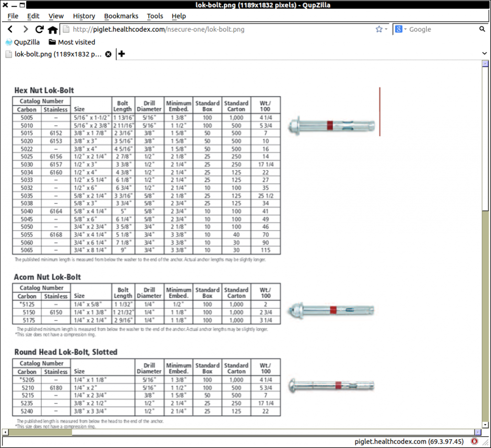491x448 pixels.
Task: Click weight value 115 cell
Action: click(x=266, y=250)
